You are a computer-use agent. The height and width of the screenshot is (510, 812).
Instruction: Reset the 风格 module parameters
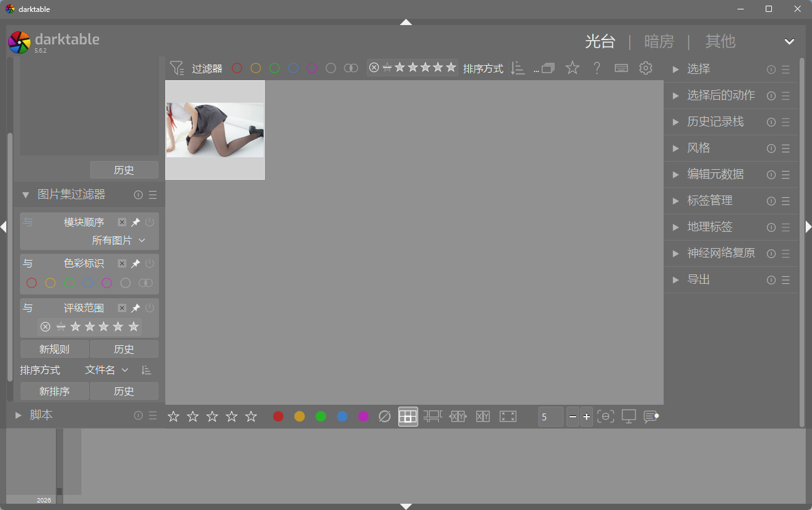click(x=771, y=148)
